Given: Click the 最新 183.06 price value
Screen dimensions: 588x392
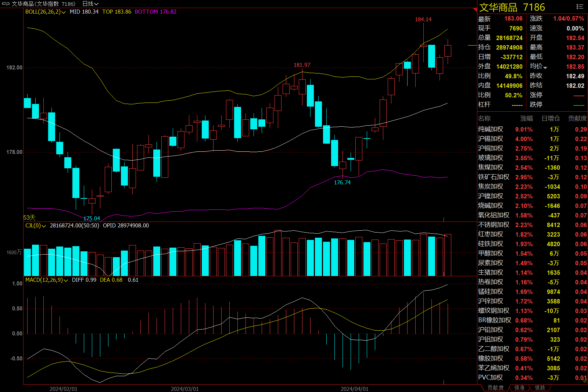Looking at the screenshot, I should (x=513, y=19).
